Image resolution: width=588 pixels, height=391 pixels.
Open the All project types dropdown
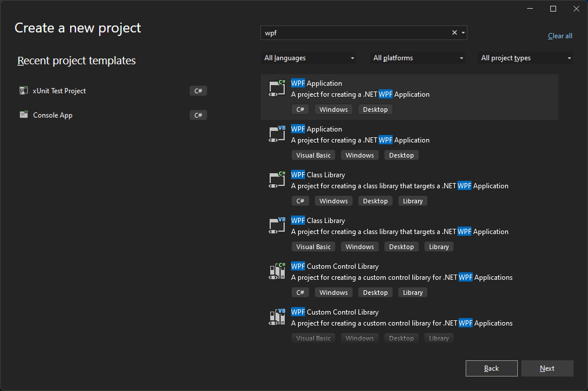525,58
